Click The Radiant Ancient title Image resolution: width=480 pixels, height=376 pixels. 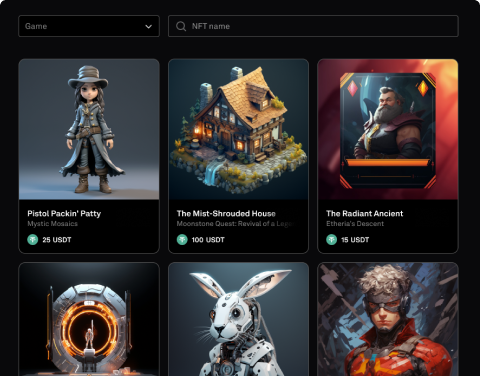(x=365, y=213)
